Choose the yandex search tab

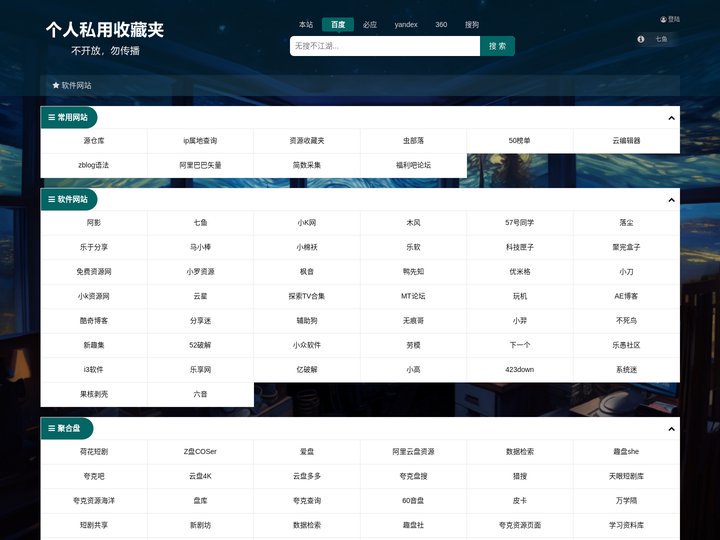[406, 25]
